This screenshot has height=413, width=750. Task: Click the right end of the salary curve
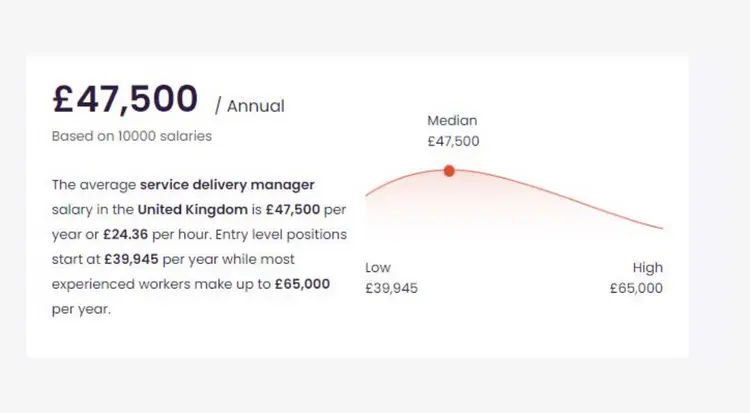(660, 228)
